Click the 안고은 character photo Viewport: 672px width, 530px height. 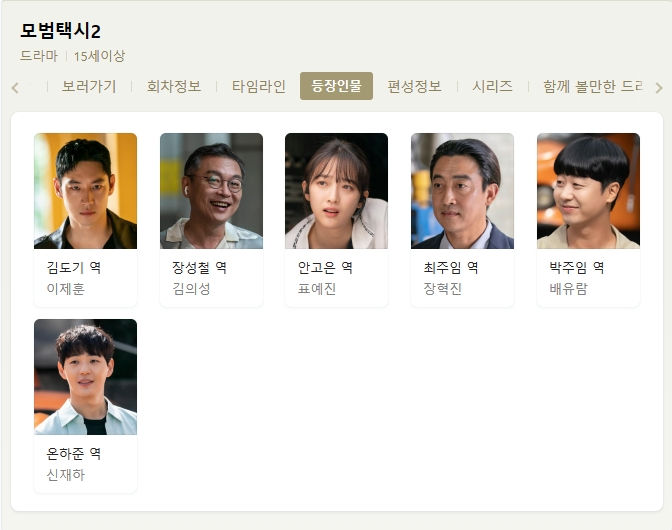(x=336, y=191)
